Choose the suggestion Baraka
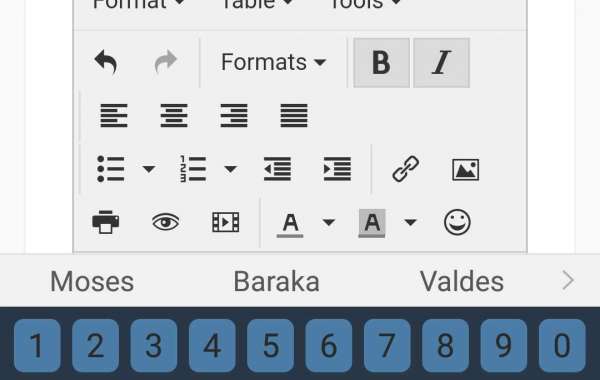 [276, 281]
